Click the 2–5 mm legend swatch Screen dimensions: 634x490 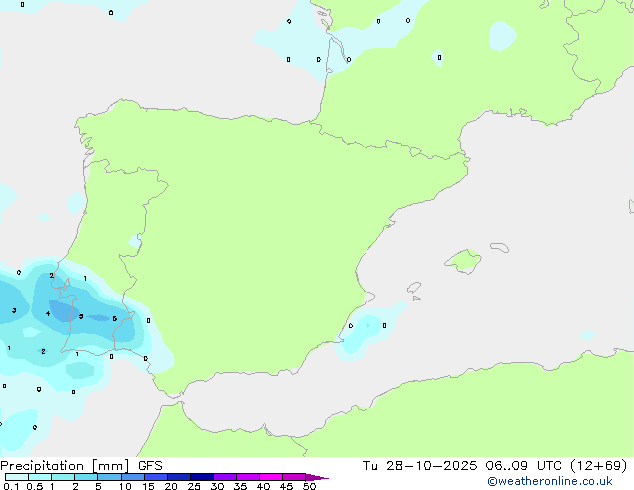86,477
